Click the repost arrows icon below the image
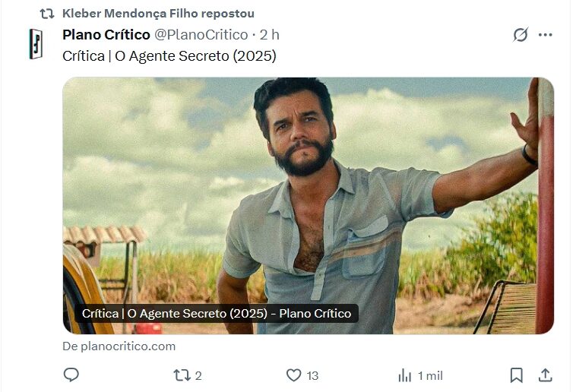Viewport: 576px width, 392px height. pyautogui.click(x=182, y=375)
